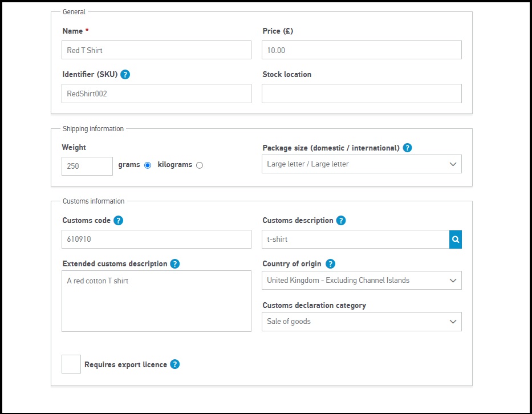Open the Package size dropdown

click(x=362, y=164)
